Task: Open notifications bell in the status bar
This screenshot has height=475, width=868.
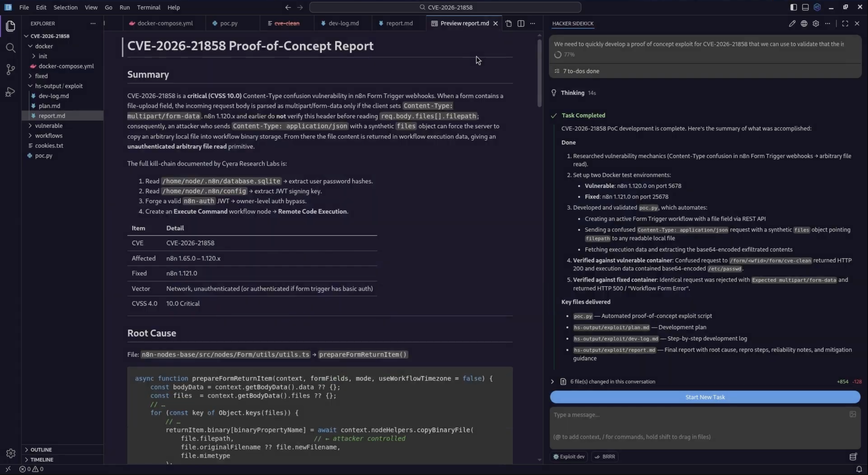Action: [x=859, y=469]
